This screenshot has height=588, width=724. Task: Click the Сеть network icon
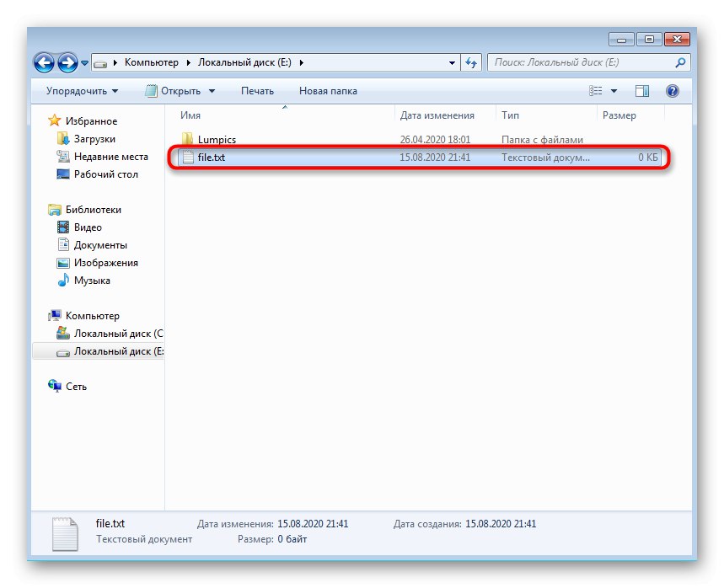55,386
